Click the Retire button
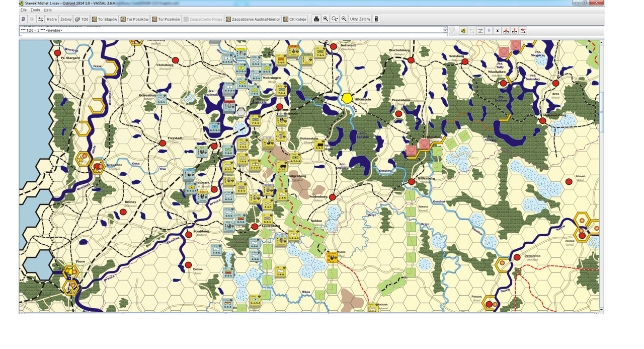The image size is (644, 349). tap(52, 19)
